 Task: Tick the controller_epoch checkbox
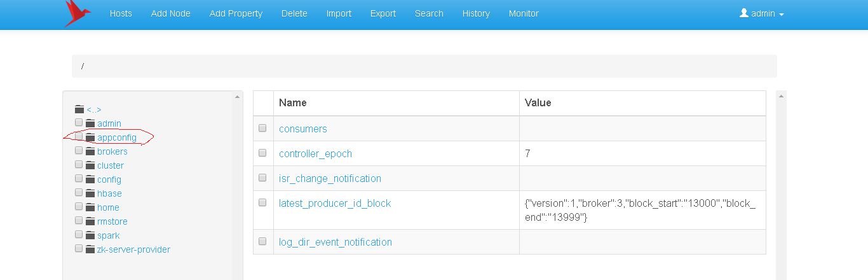tap(262, 153)
